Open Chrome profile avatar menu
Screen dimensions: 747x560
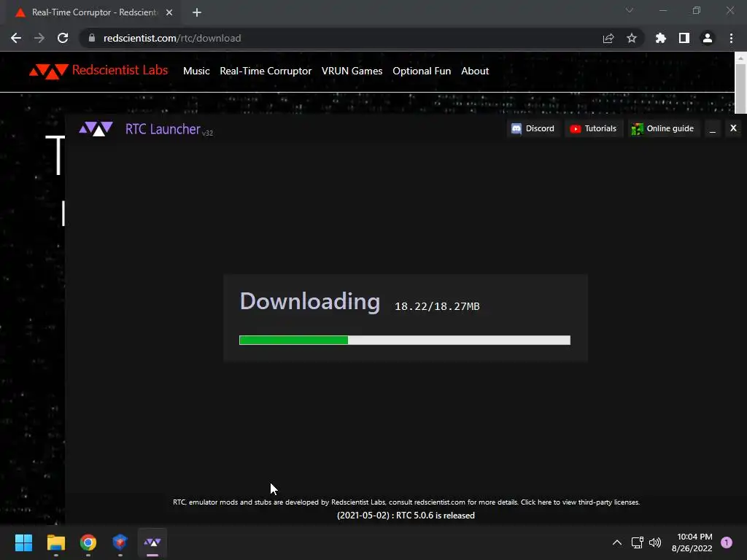[708, 38]
